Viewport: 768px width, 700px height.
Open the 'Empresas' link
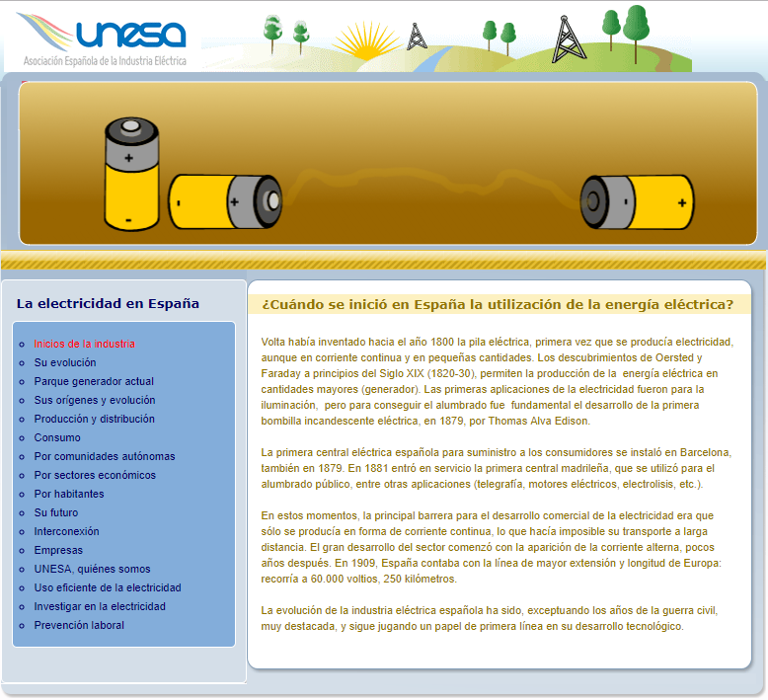pyautogui.click(x=58, y=550)
